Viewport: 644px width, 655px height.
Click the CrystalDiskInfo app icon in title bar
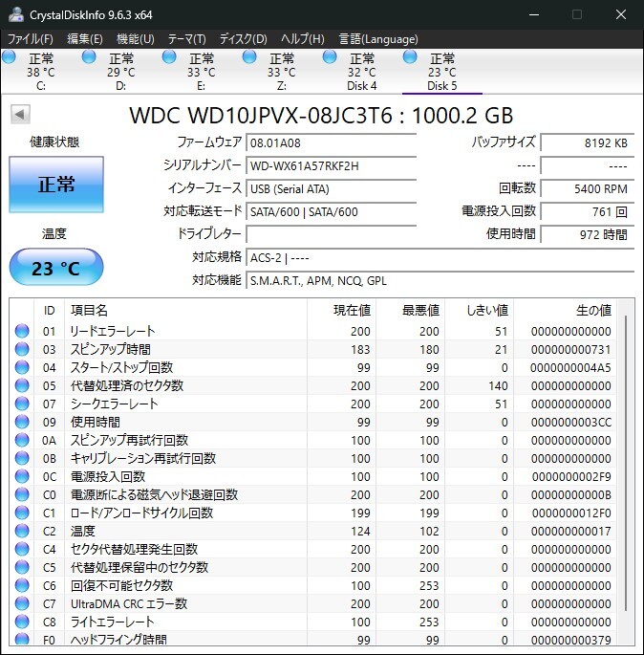pos(16,14)
